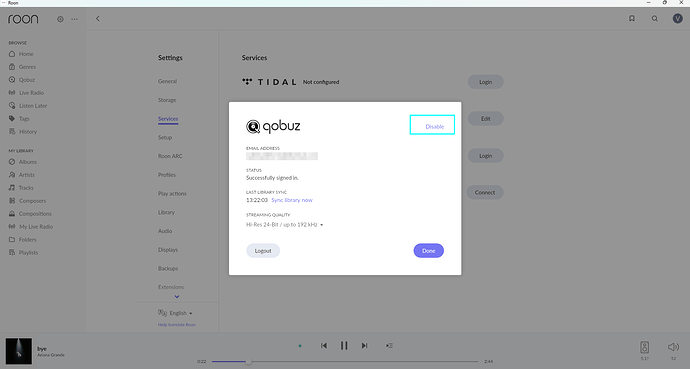Open the English language dropdown

pyautogui.click(x=181, y=313)
